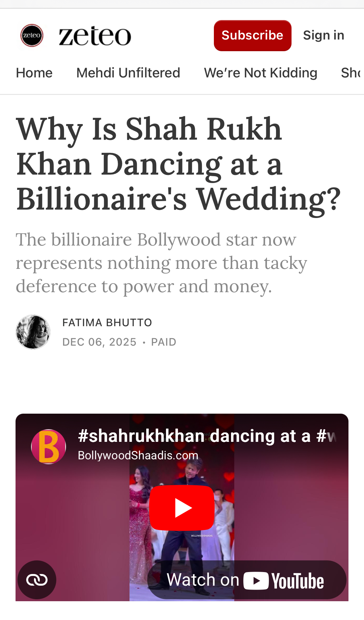
Task: Click the Watch on YouTube button
Action: click(247, 580)
